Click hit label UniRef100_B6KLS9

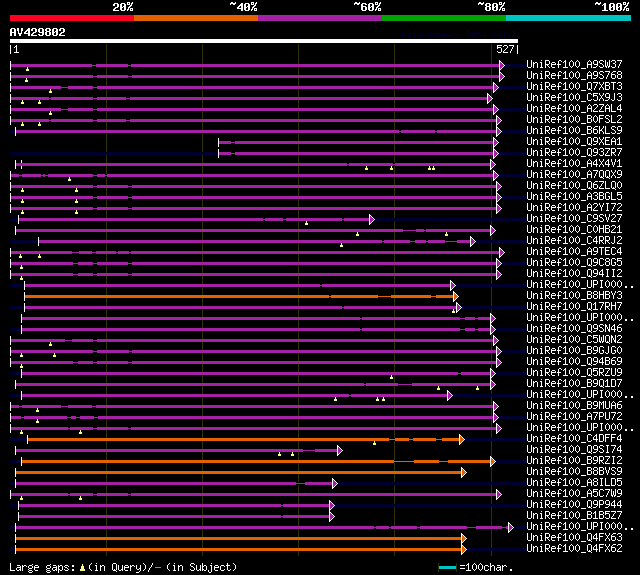[x=574, y=131]
